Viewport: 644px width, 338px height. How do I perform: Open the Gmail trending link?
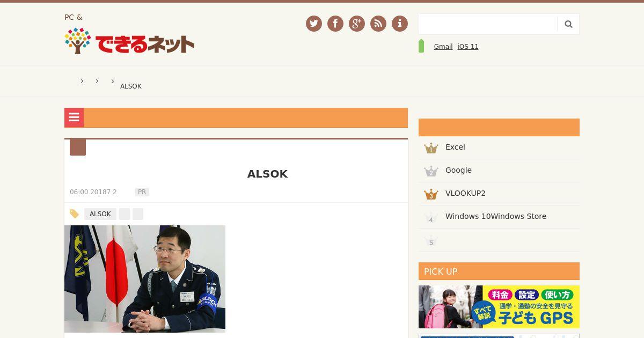click(x=443, y=47)
